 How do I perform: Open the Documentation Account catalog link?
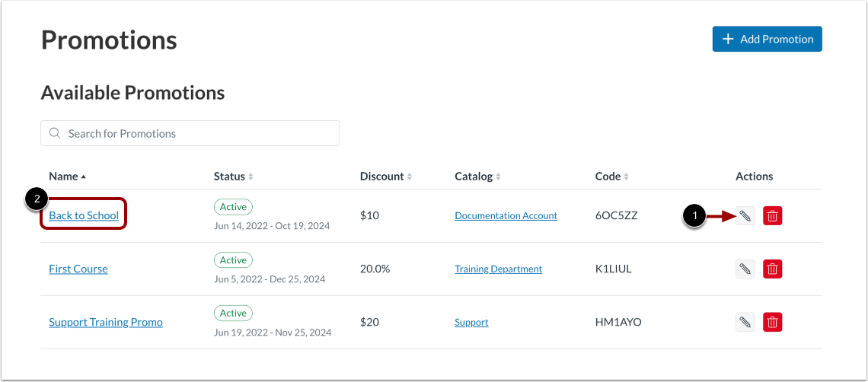(x=506, y=216)
